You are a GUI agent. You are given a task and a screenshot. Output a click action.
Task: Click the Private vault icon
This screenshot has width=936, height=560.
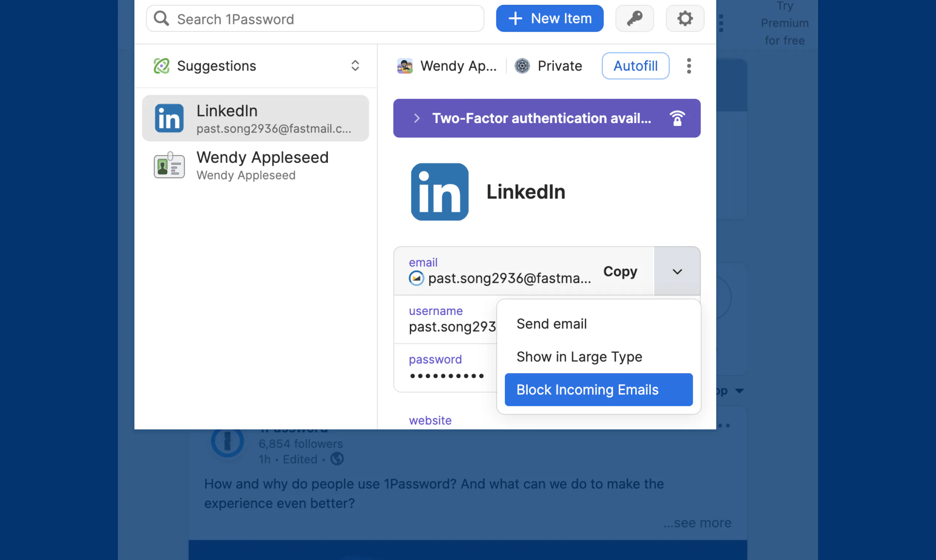pos(522,66)
